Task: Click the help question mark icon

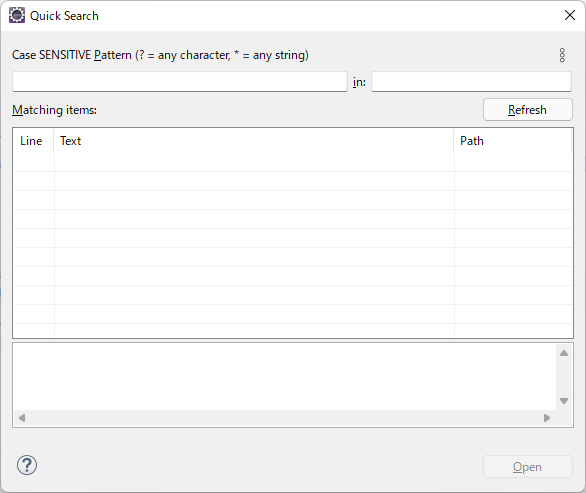Action: point(27,465)
